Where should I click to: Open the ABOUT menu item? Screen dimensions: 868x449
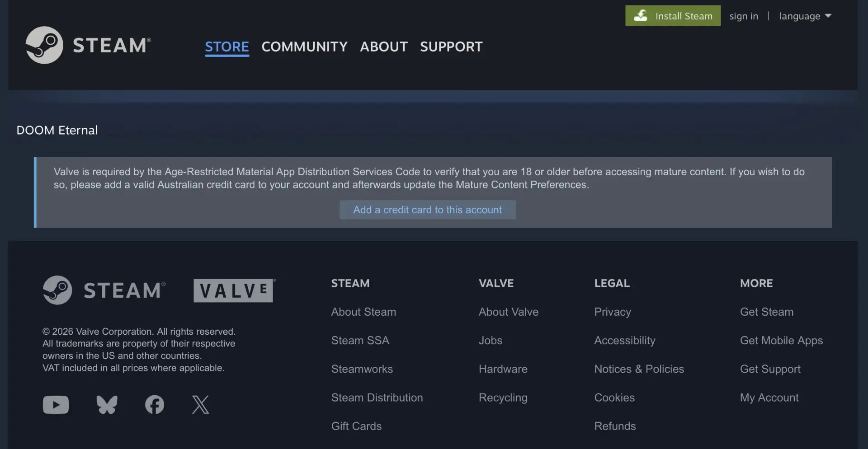click(x=384, y=47)
